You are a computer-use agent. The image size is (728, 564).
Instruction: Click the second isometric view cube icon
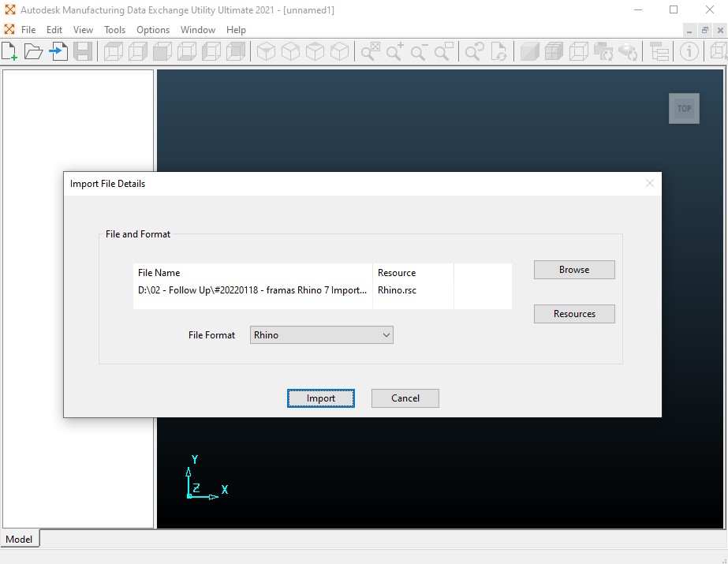(290, 51)
